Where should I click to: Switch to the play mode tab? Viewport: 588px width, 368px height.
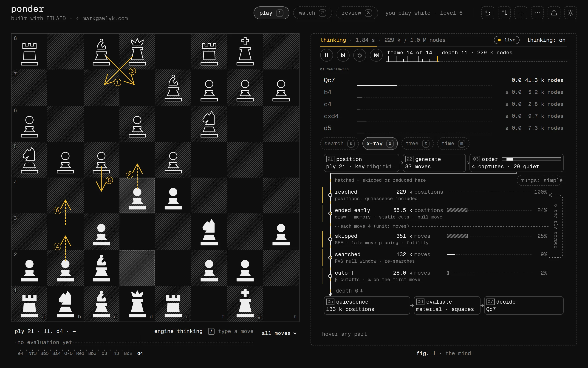(271, 13)
